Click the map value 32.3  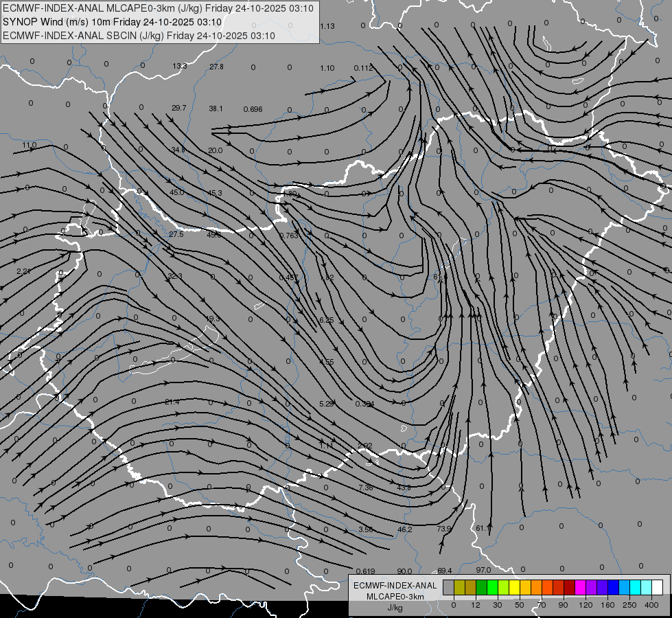(x=175, y=276)
